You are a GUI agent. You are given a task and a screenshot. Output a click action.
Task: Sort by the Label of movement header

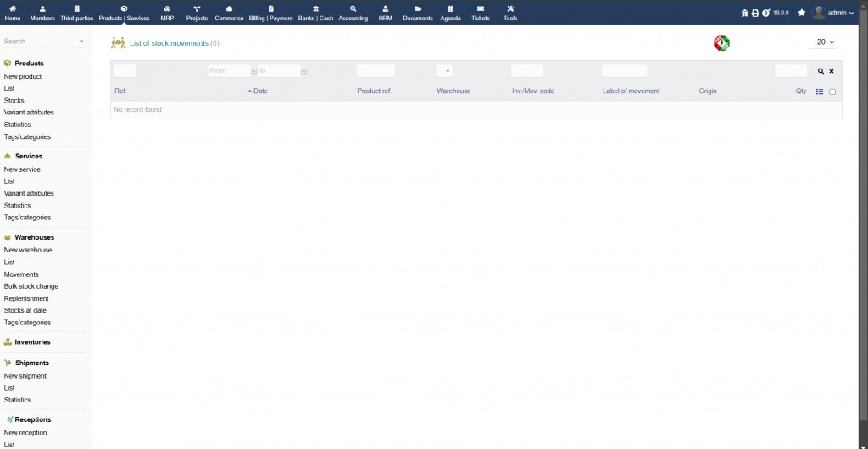[x=631, y=91]
